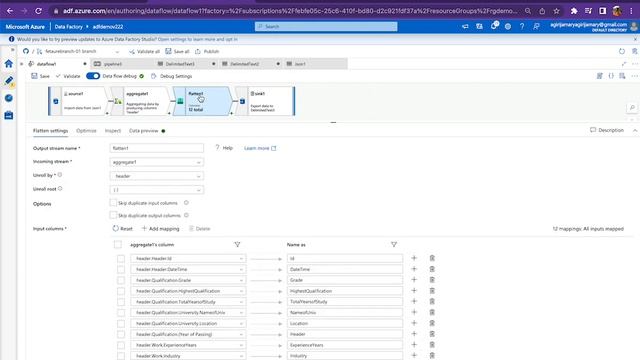Delete the DateTime mapping row

(x=432, y=269)
